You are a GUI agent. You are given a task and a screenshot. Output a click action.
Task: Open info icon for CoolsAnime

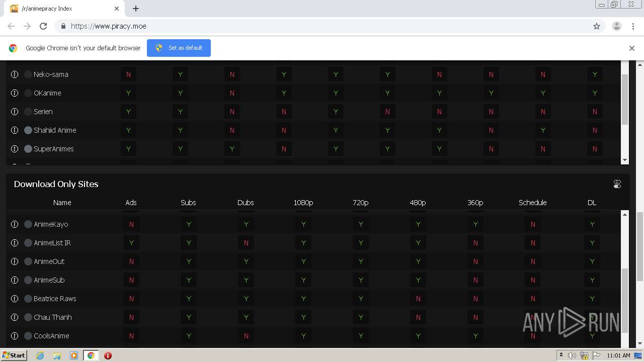pos(15,336)
